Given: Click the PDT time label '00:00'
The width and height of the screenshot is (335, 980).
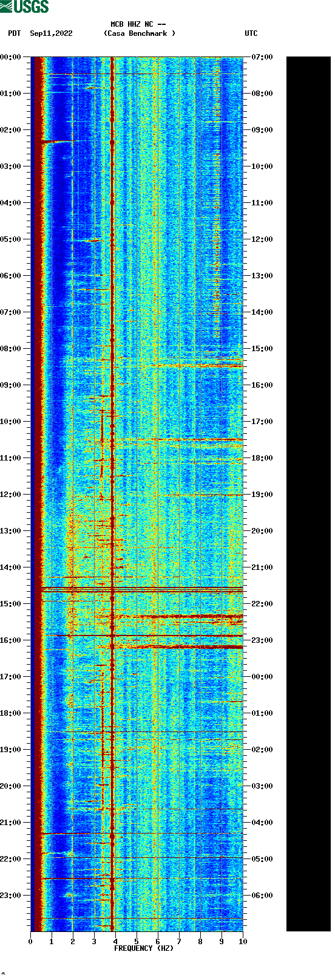Looking at the screenshot, I should [11, 57].
